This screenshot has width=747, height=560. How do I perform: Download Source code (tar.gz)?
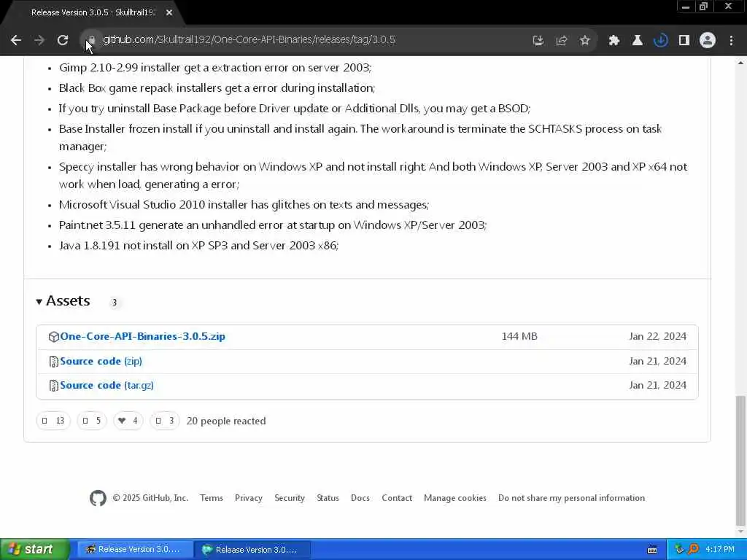107,385
